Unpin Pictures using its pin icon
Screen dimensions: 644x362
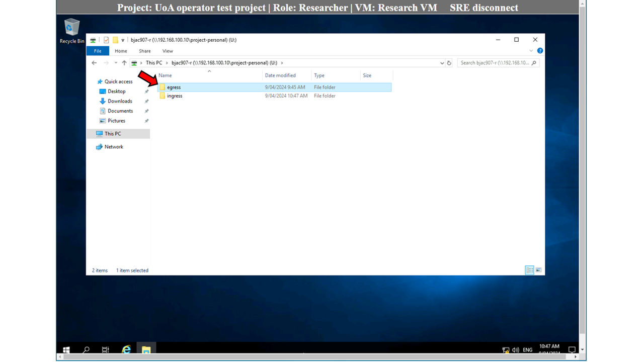pos(146,121)
